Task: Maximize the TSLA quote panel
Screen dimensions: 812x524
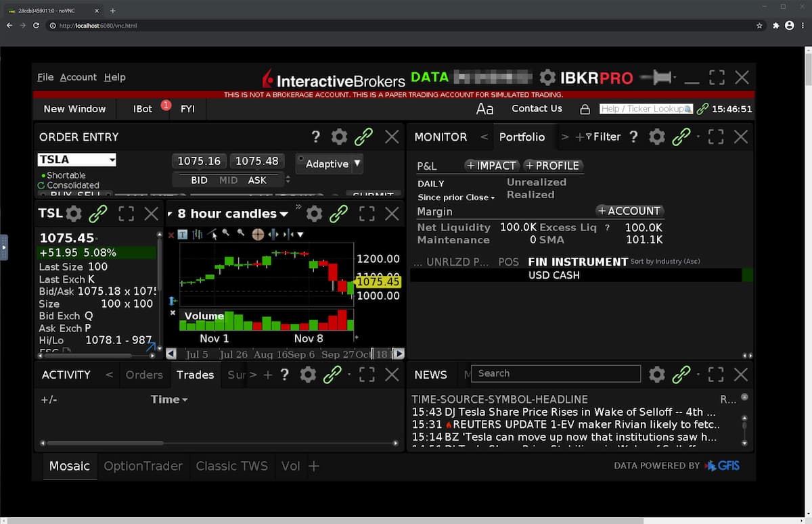Action: [x=126, y=214]
